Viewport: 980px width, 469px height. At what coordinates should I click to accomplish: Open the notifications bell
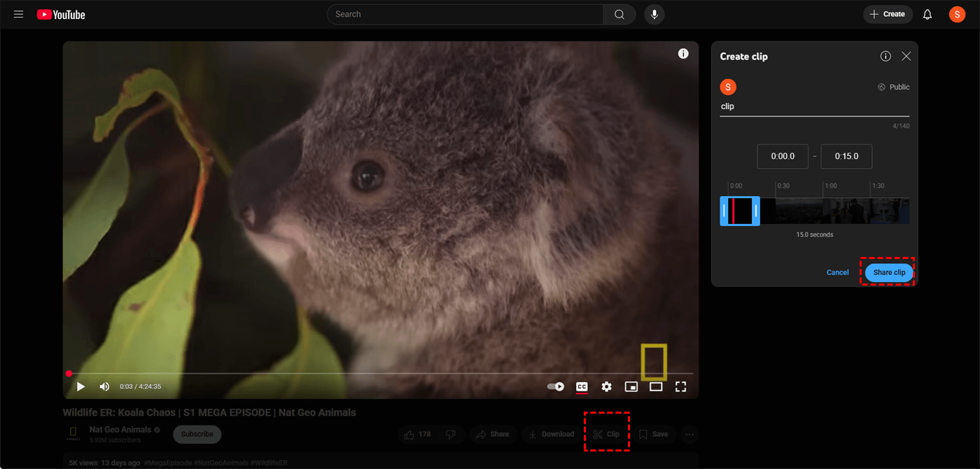click(927, 14)
